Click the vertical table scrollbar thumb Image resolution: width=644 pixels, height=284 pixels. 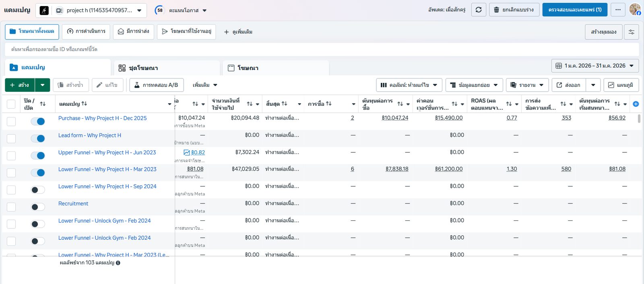tap(639, 118)
